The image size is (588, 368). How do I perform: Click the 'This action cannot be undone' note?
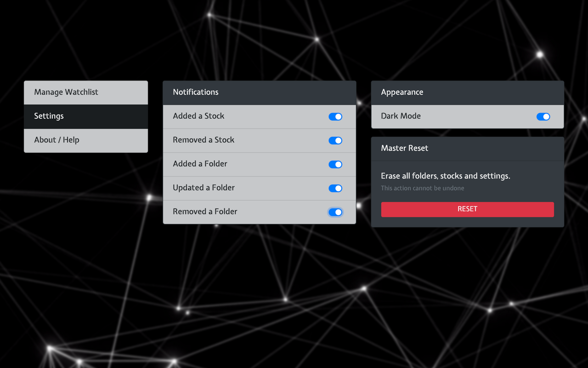(x=423, y=188)
